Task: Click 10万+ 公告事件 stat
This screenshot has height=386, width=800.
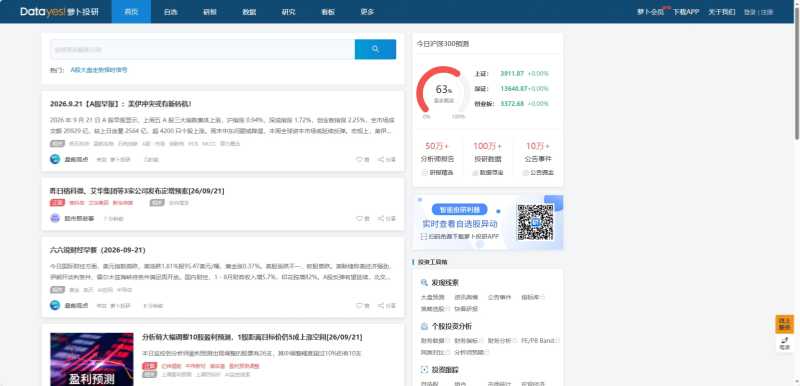Action: (x=538, y=152)
